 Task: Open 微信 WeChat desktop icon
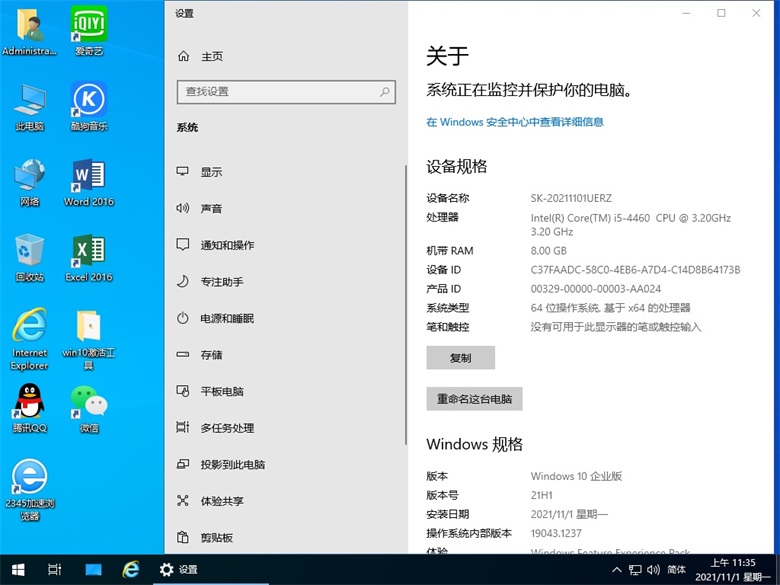(89, 407)
